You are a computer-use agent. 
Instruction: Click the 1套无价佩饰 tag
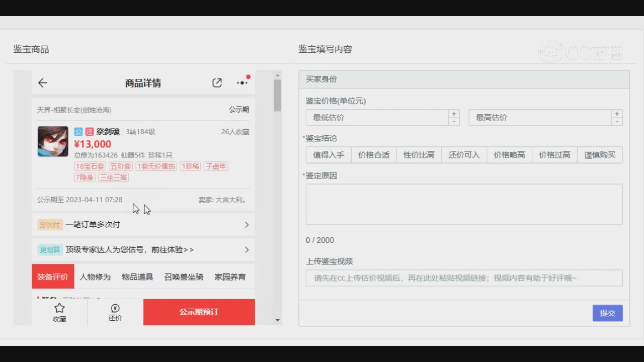click(x=156, y=166)
